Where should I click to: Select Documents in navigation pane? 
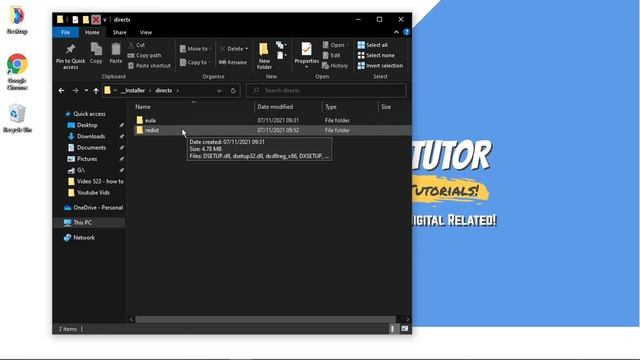[x=91, y=148]
